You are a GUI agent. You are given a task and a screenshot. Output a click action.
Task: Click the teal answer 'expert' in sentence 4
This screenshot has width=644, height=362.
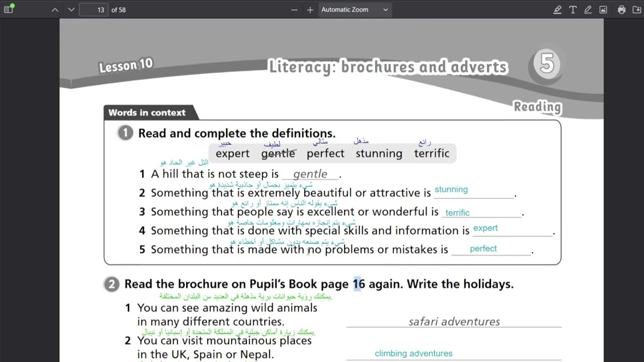(x=486, y=228)
